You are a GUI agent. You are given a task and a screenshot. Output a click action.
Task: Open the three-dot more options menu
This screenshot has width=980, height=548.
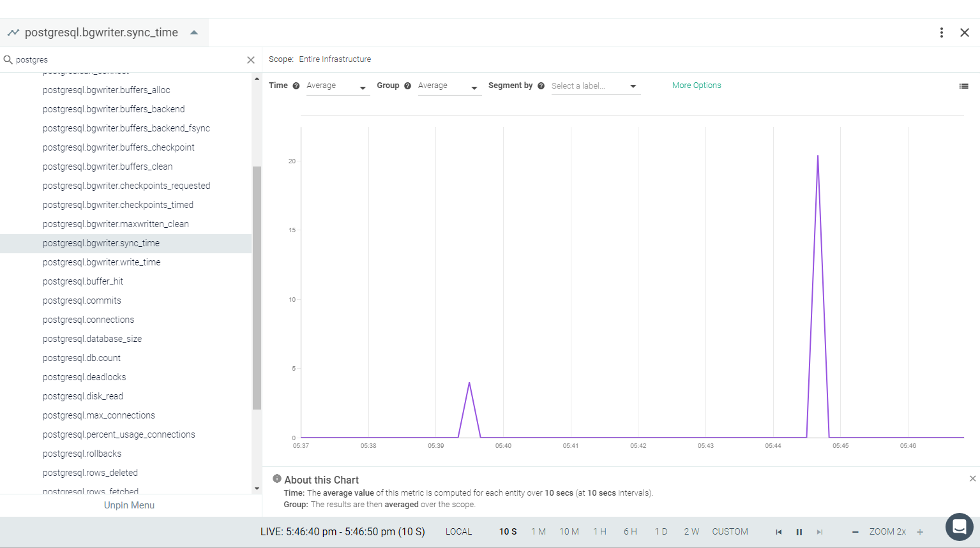pyautogui.click(x=942, y=33)
